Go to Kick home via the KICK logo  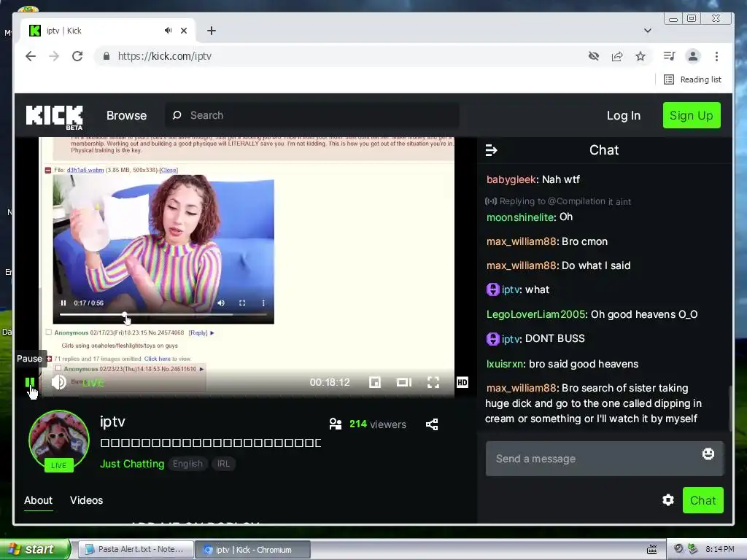54,117
